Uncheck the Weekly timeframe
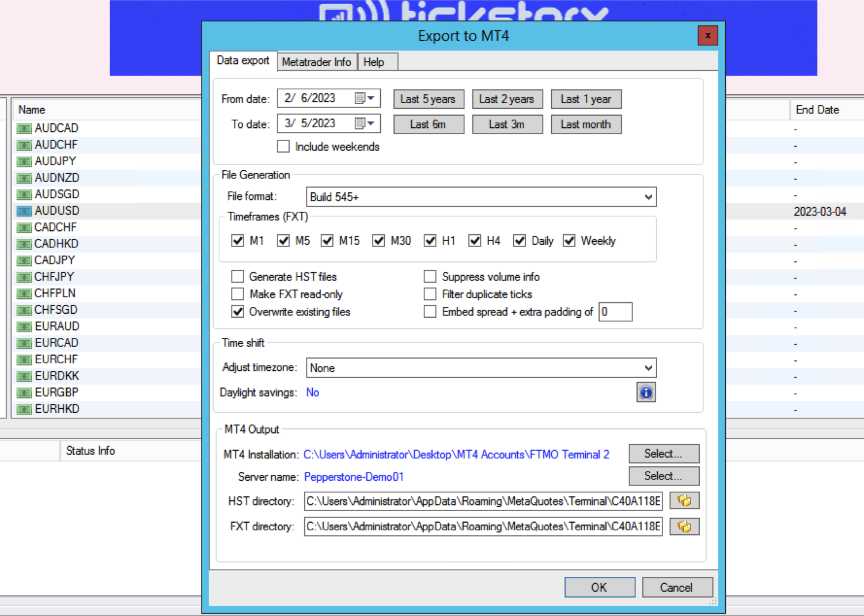The height and width of the screenshot is (616, 864). (x=569, y=241)
